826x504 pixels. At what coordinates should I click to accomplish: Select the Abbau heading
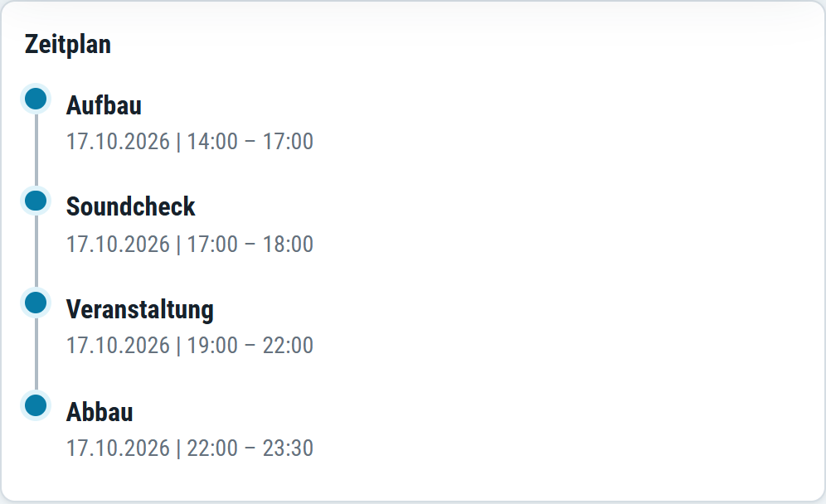100,412
